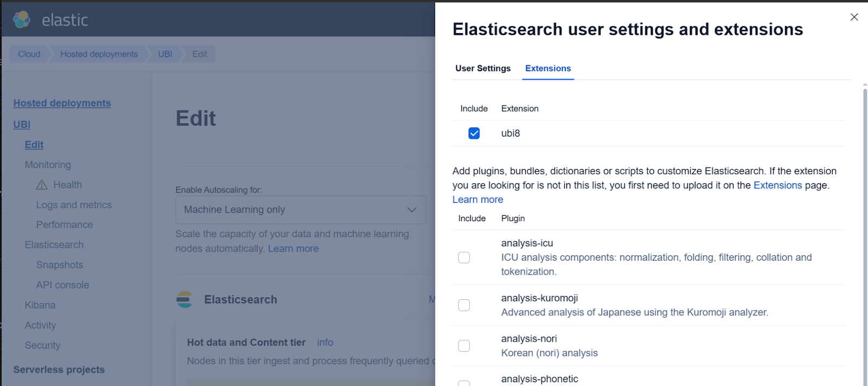Image resolution: width=868 pixels, height=386 pixels.
Task: Select the Extensions tab
Action: point(548,68)
